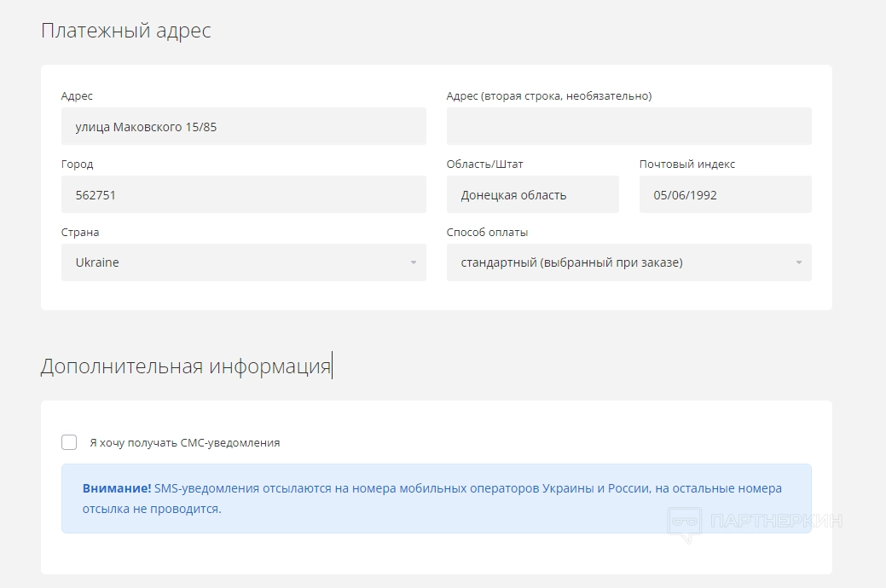Click the "Я хочу получать СМС-уведомления" label
This screenshot has height=588, width=886.
pos(184,443)
